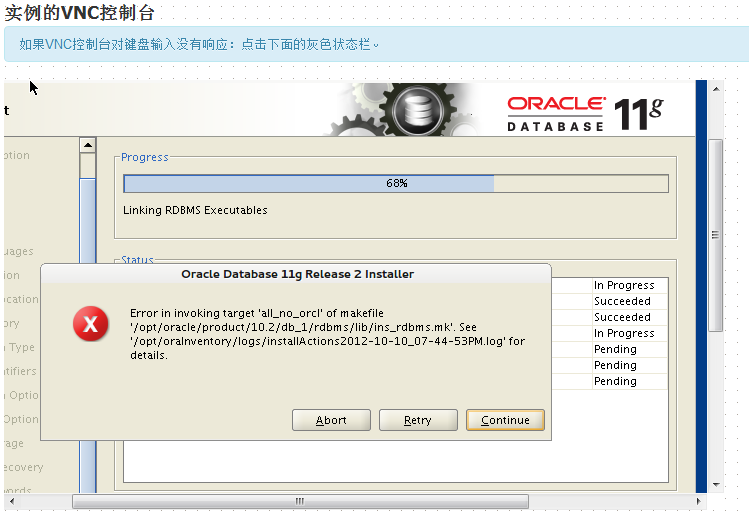Click the blue VNC keyboard hint banner
Image resolution: width=749 pixels, height=512 pixels.
376,44
